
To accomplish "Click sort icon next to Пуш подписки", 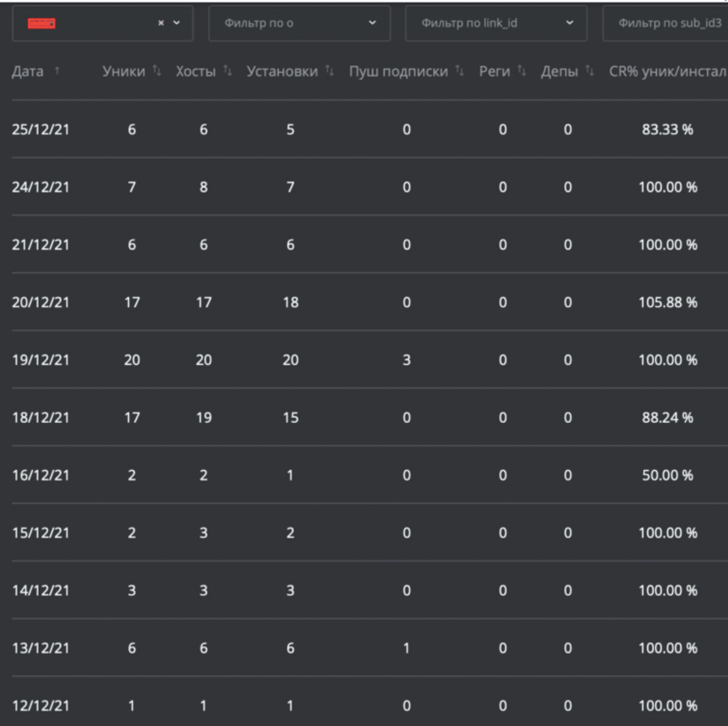I will pos(460,72).
